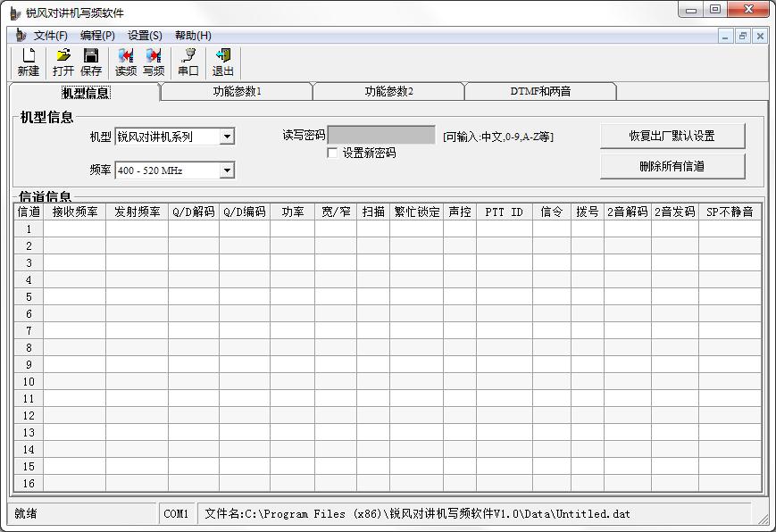Click the 读频 read frequency icon
This screenshot has width=776, height=532.
coord(126,62)
